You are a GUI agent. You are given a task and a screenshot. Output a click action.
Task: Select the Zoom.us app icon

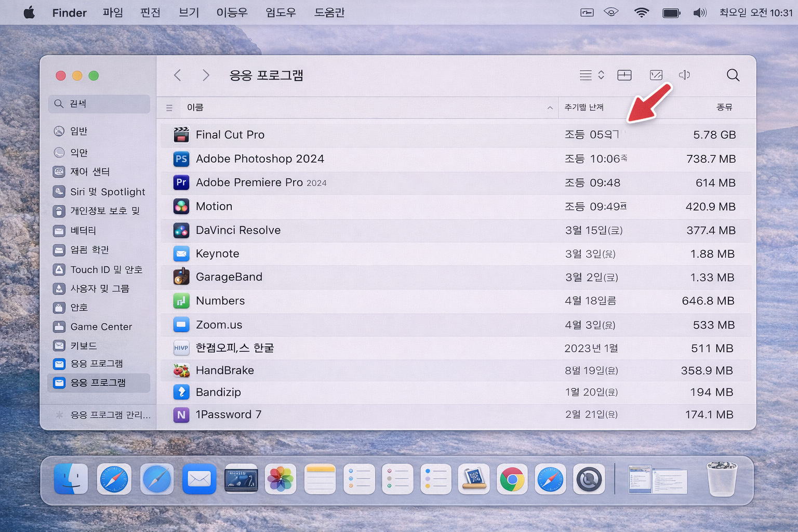tap(181, 325)
